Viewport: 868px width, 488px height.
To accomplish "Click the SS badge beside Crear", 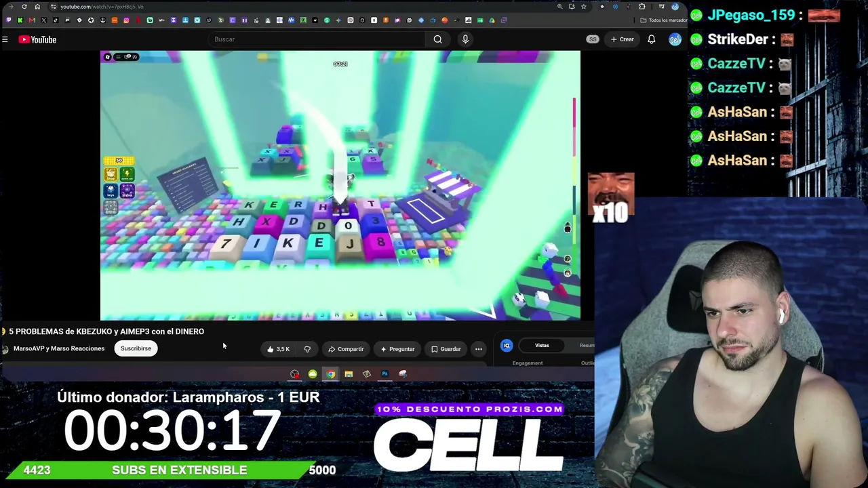I will click(x=593, y=39).
